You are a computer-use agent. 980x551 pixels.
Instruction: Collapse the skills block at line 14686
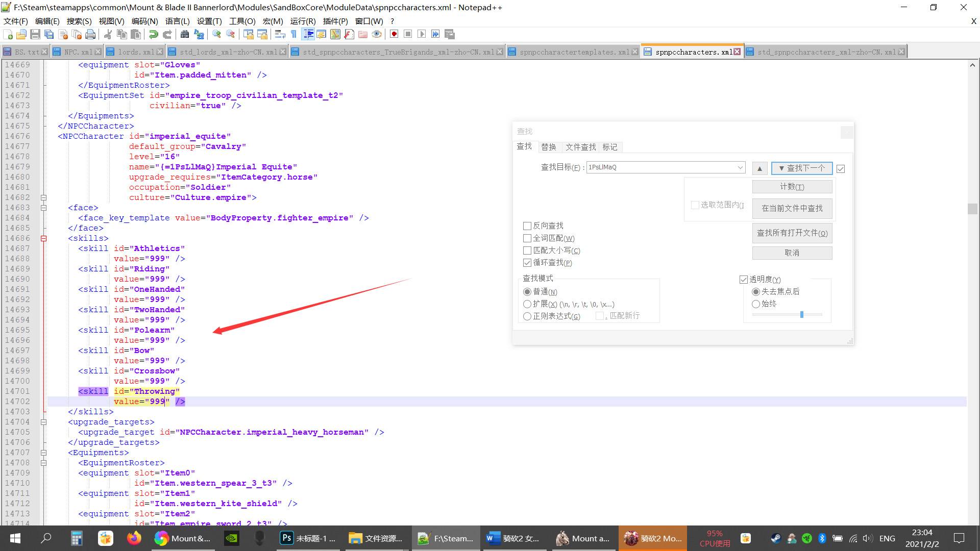pyautogui.click(x=44, y=238)
